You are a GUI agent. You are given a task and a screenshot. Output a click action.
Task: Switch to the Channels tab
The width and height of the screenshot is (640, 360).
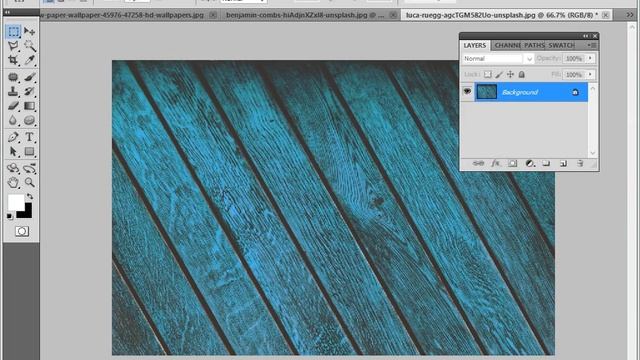(x=507, y=45)
